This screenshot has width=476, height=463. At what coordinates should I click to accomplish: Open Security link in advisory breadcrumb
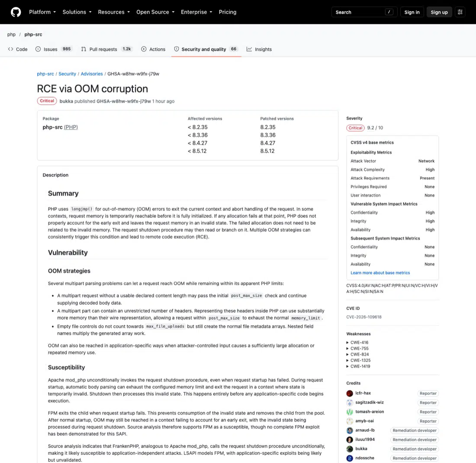coord(67,74)
